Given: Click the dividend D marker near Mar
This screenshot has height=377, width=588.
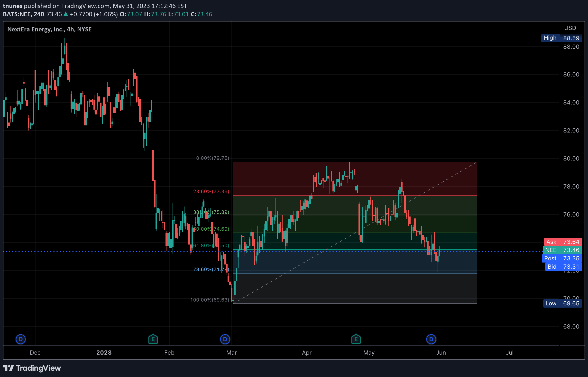Looking at the screenshot, I should point(225,339).
